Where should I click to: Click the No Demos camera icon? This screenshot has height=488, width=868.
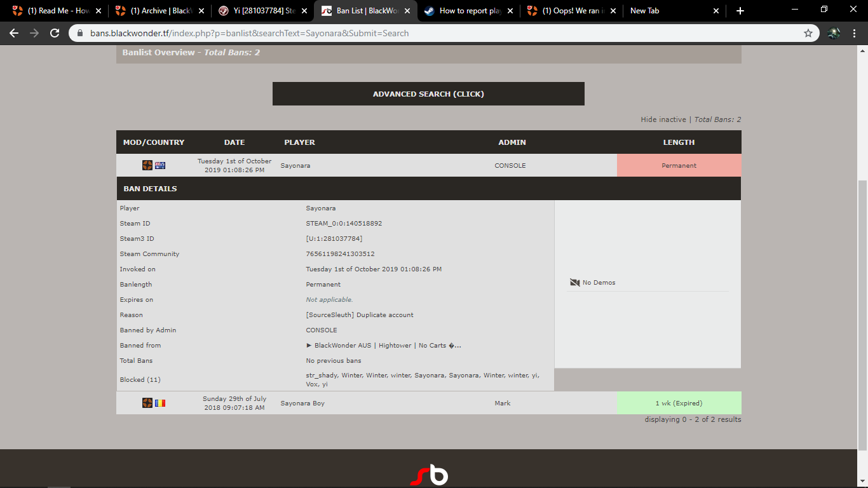[x=575, y=282]
